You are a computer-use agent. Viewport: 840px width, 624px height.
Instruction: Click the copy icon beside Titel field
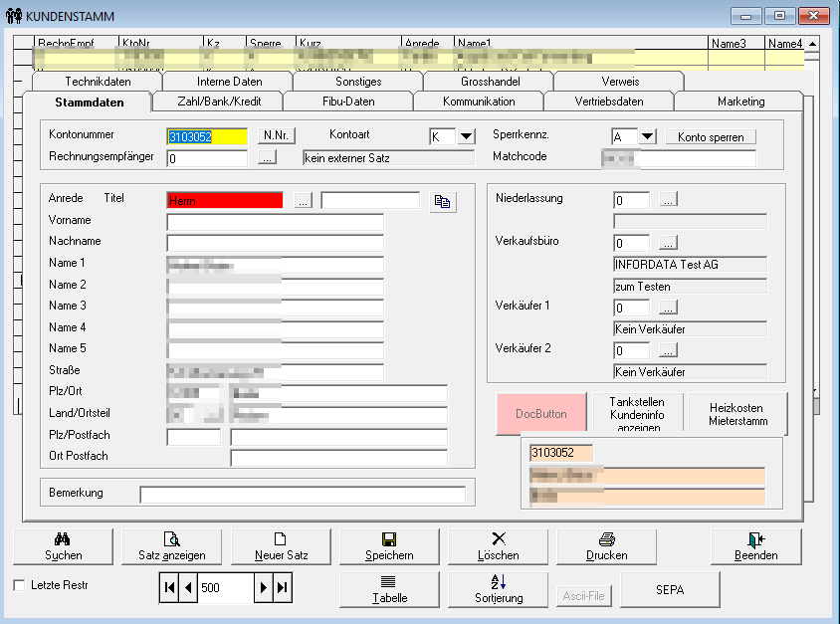point(442,201)
